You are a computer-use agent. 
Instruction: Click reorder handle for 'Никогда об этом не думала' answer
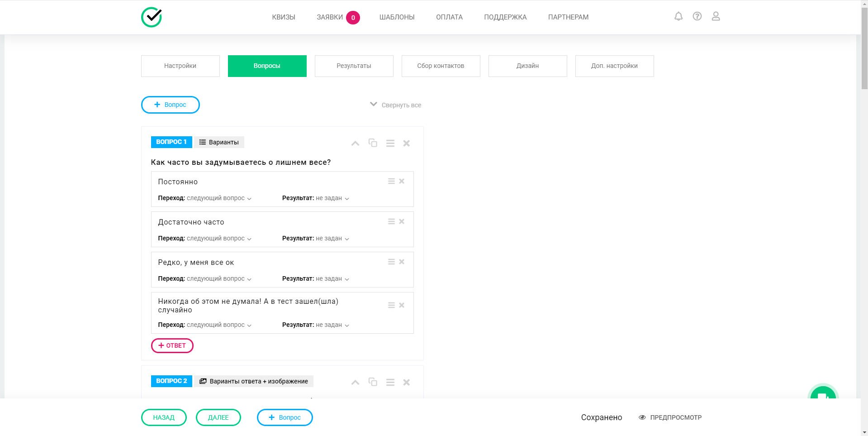(391, 305)
